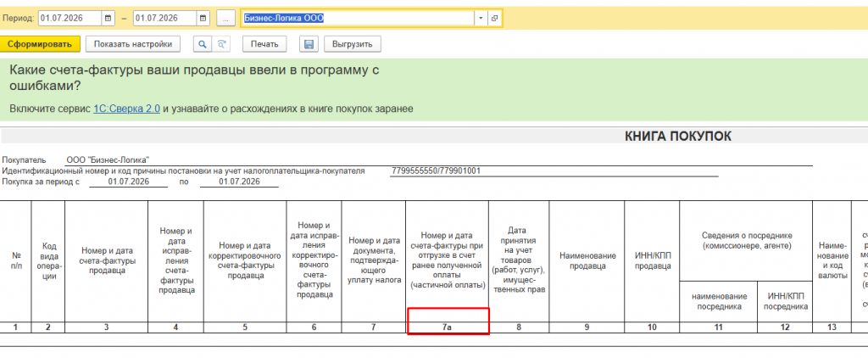Screen dimensions: 868x358
Task: Click header Номер и дата документа, подтверждающего уплату
Action: click(374, 261)
